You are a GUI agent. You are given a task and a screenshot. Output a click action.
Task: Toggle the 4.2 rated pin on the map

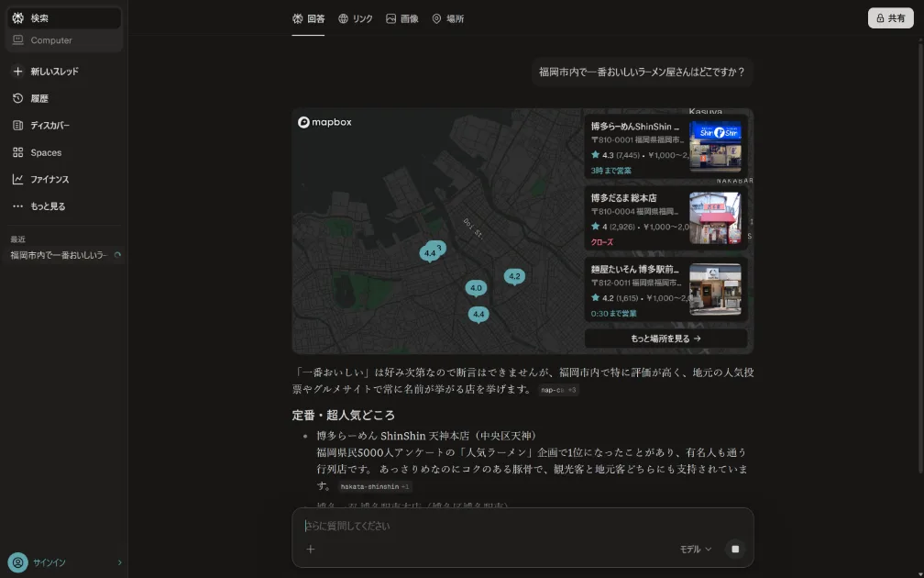tap(514, 275)
